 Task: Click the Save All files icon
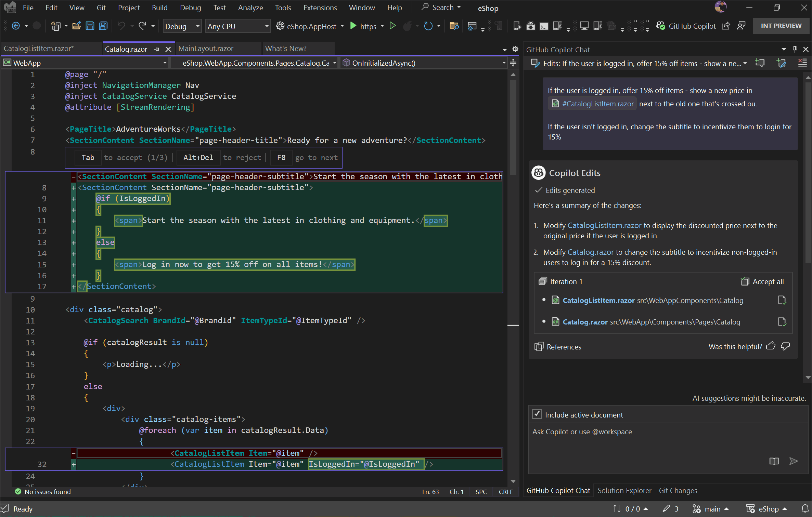(x=103, y=26)
